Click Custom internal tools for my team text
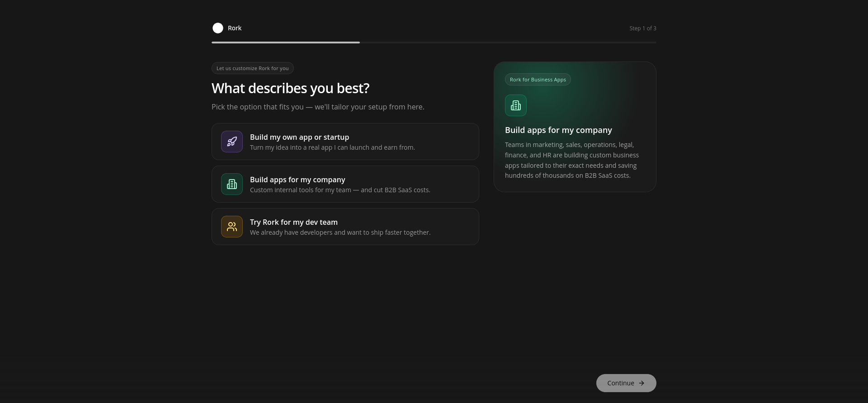 (x=340, y=190)
